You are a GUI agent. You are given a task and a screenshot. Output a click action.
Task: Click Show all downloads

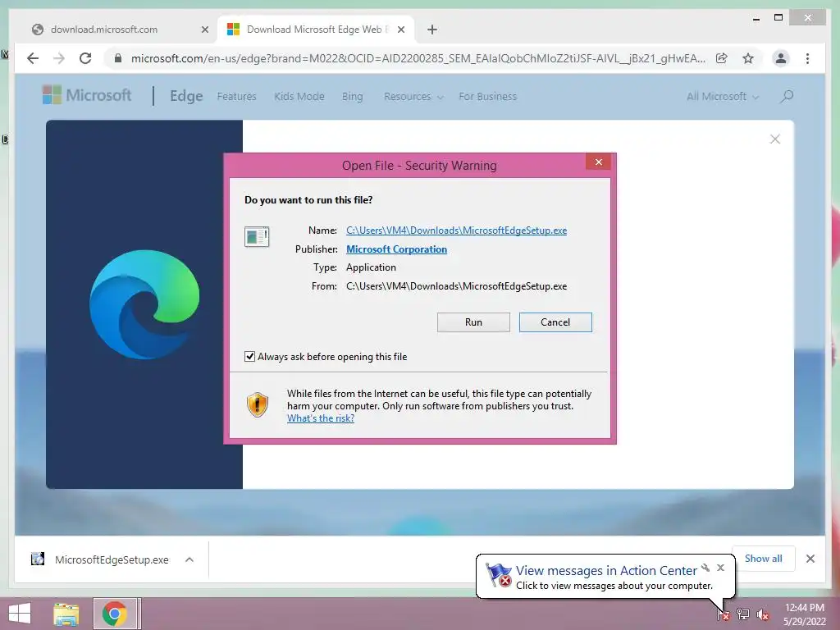tap(763, 559)
